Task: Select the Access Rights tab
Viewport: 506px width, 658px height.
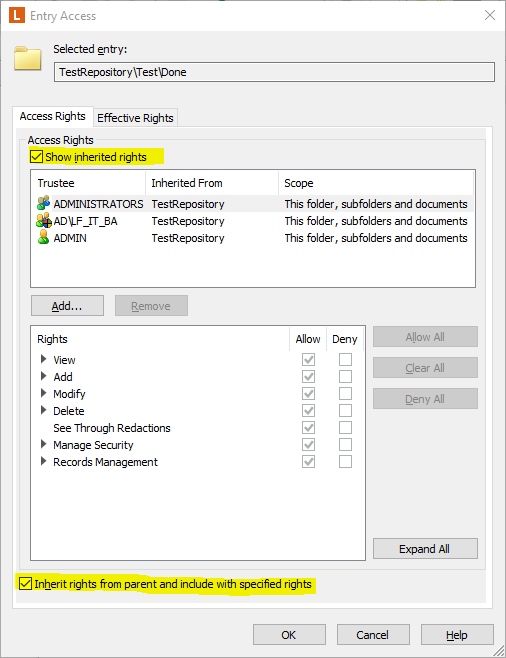Action: point(53,116)
